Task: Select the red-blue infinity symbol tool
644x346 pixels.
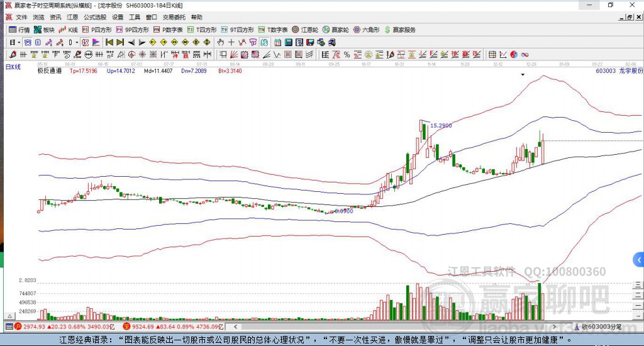Action: coord(525,55)
